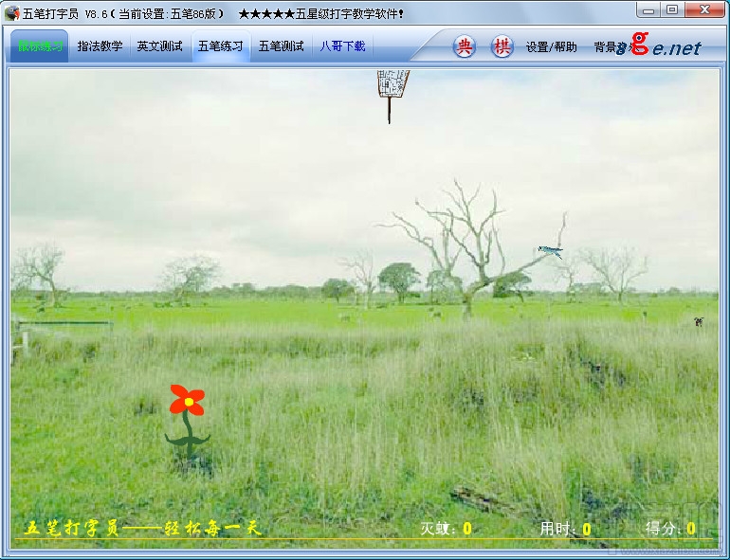
Task: Open the 鼠标练习 tab
Action: [40, 46]
